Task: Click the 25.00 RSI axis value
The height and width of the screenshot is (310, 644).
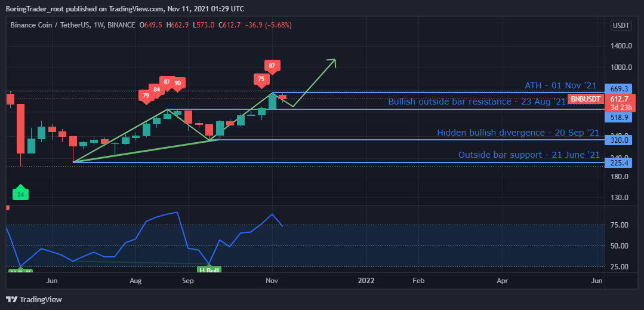Action: tap(620, 266)
